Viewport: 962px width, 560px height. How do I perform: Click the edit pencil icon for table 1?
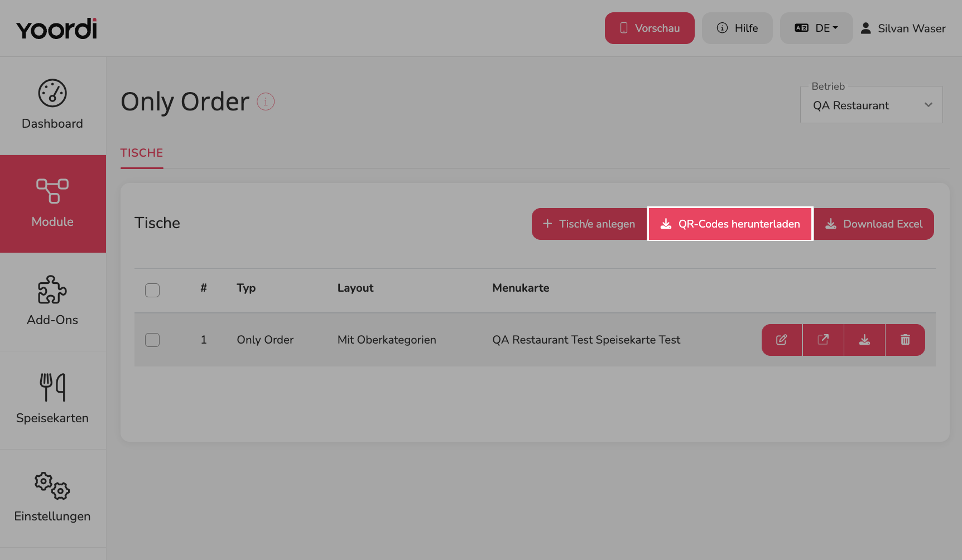tap(782, 340)
